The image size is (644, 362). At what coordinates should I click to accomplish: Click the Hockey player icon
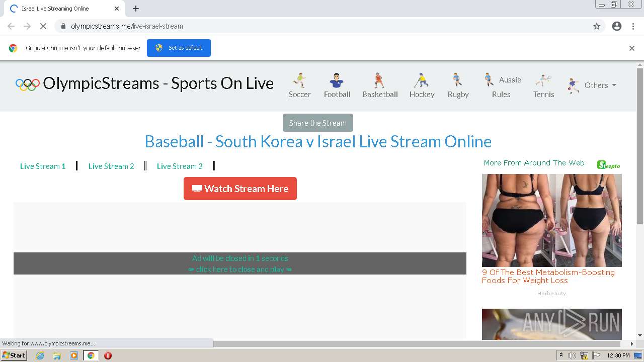coord(421,80)
